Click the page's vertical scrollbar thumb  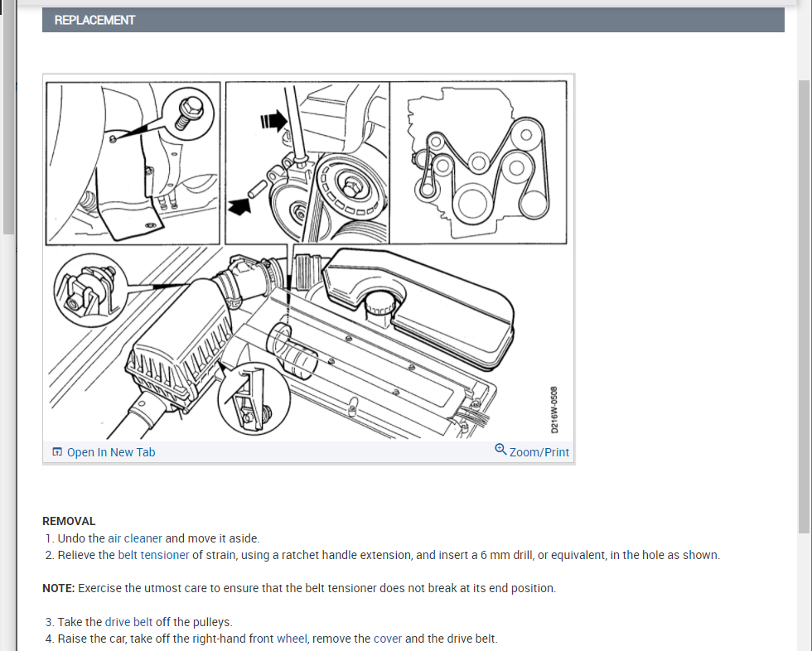(804, 306)
